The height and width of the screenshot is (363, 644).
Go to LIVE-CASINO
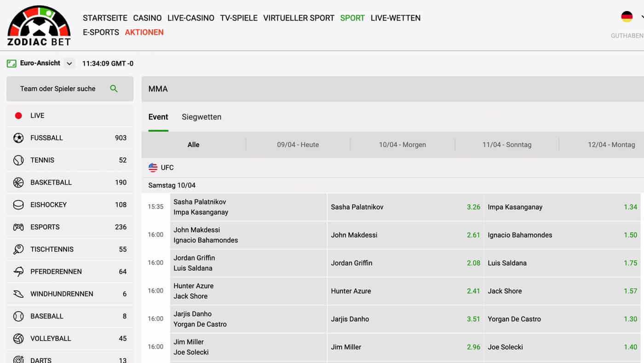coord(191,18)
